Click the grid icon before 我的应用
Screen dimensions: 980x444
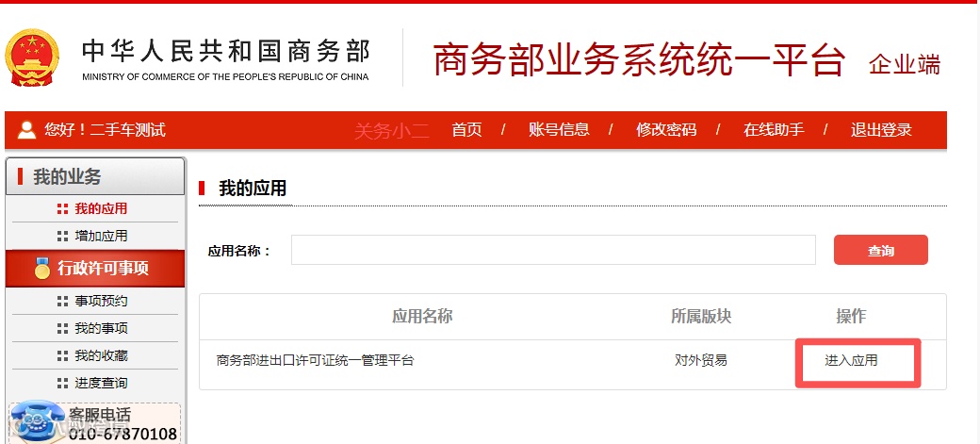point(62,209)
